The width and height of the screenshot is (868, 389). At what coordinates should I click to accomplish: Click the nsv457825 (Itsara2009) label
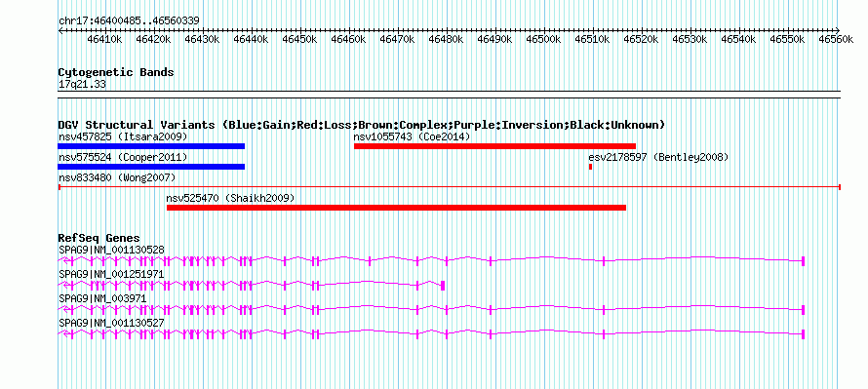pyautogui.click(x=123, y=136)
